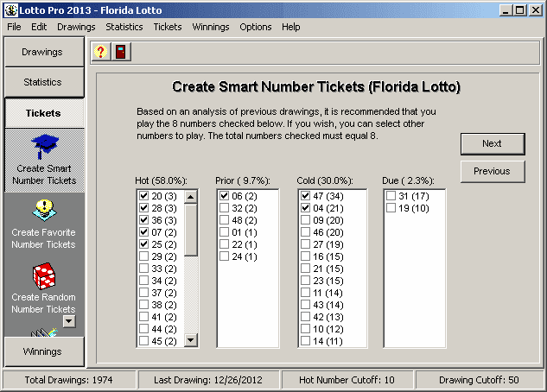Open the File menu
This screenshot has width=547, height=392.
point(14,27)
